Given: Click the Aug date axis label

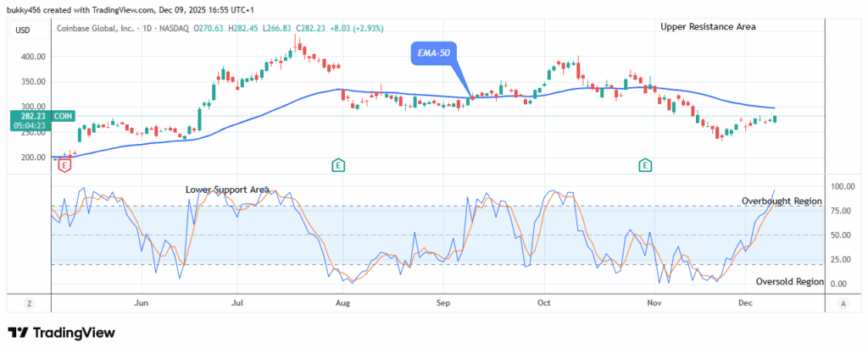Looking at the screenshot, I should coord(342,303).
